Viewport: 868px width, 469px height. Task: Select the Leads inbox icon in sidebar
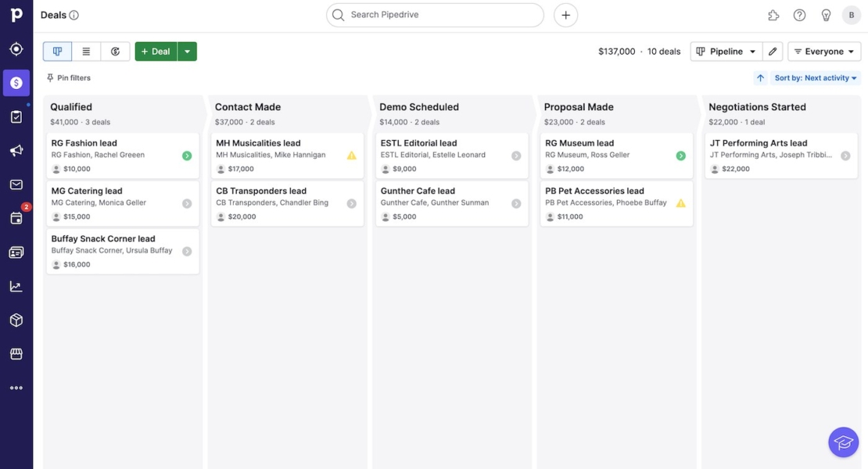coord(16,116)
